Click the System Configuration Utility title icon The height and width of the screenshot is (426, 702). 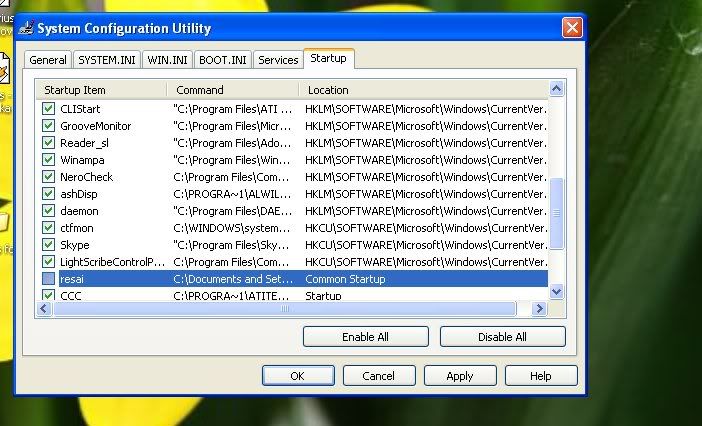pos(26,28)
